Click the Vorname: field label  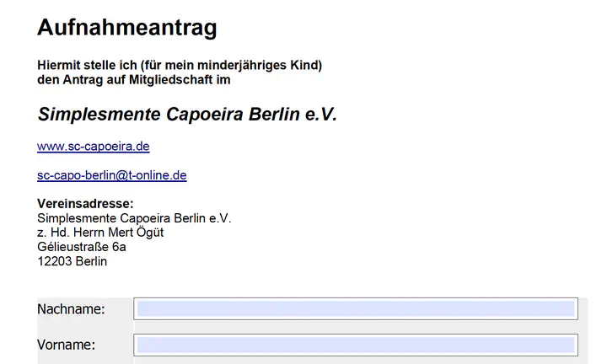coord(67,345)
